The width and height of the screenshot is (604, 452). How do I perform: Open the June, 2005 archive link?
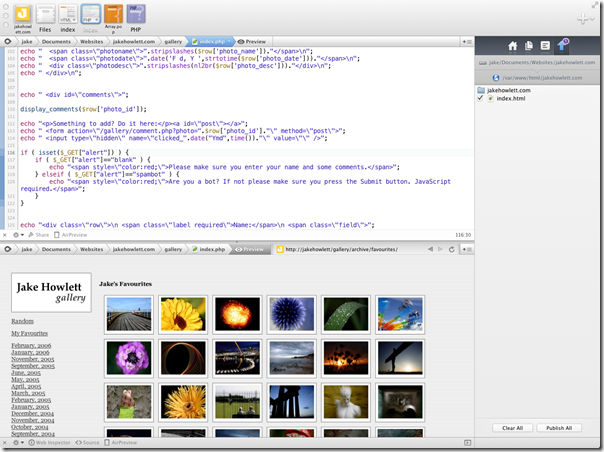point(26,373)
